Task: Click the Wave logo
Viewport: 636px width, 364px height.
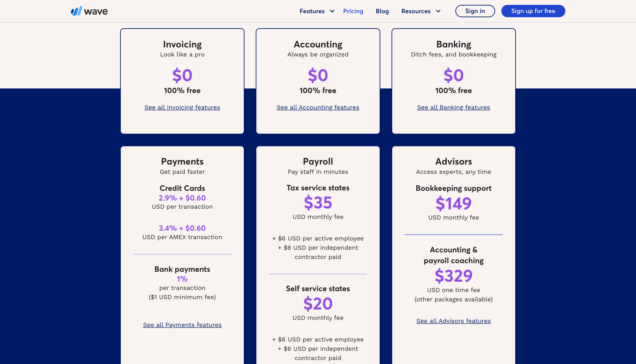Action: (89, 11)
